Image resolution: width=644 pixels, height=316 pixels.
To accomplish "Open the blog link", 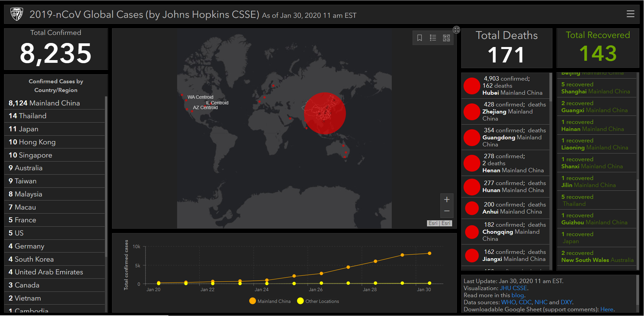I will click(518, 295).
